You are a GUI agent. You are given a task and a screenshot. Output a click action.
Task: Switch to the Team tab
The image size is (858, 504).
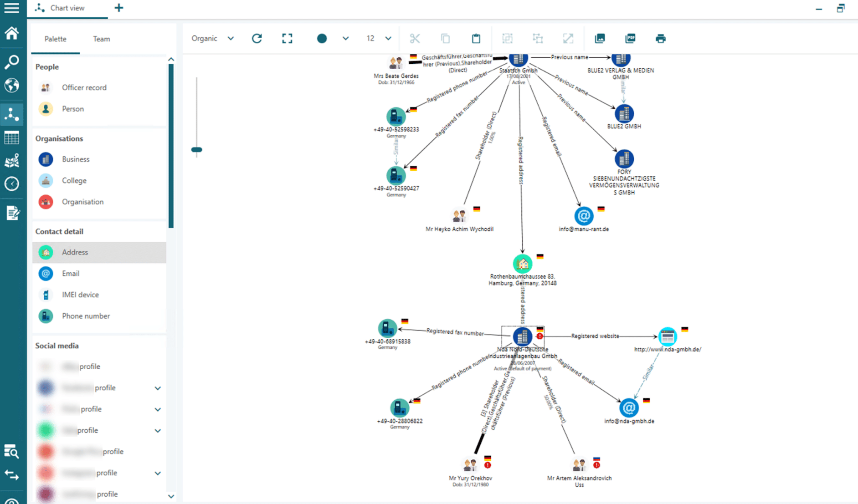pos(101,39)
